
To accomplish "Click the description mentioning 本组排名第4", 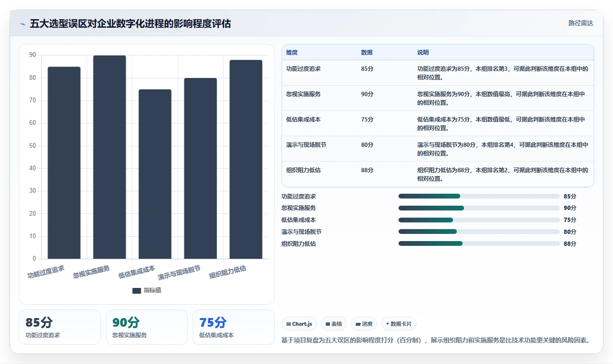I will click(x=503, y=149).
